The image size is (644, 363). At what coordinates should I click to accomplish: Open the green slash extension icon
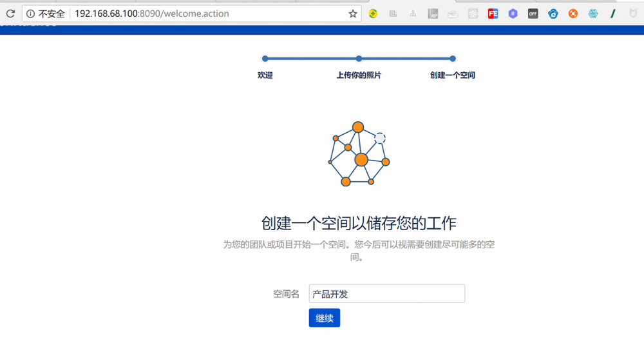[613, 14]
